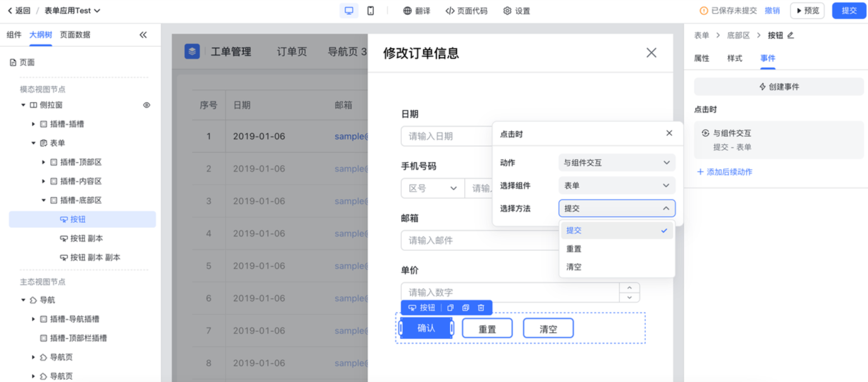Click the 重置 button on canvas
The image size is (868, 382).
pos(487,329)
